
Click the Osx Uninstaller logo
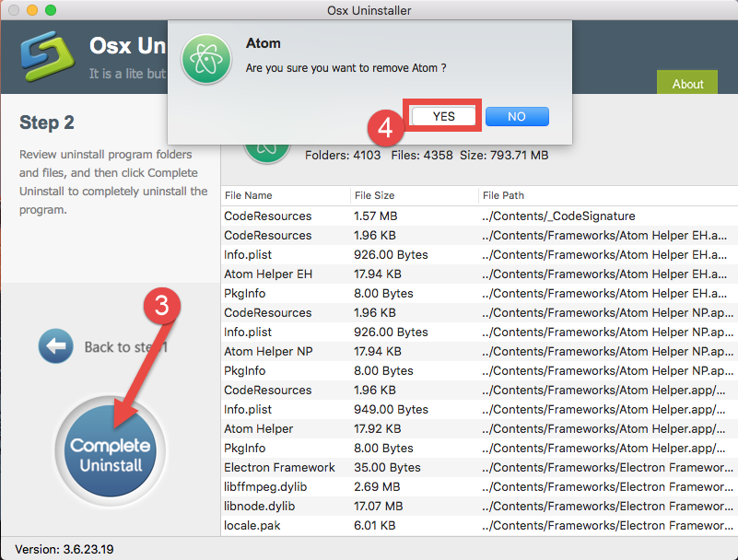tap(48, 55)
